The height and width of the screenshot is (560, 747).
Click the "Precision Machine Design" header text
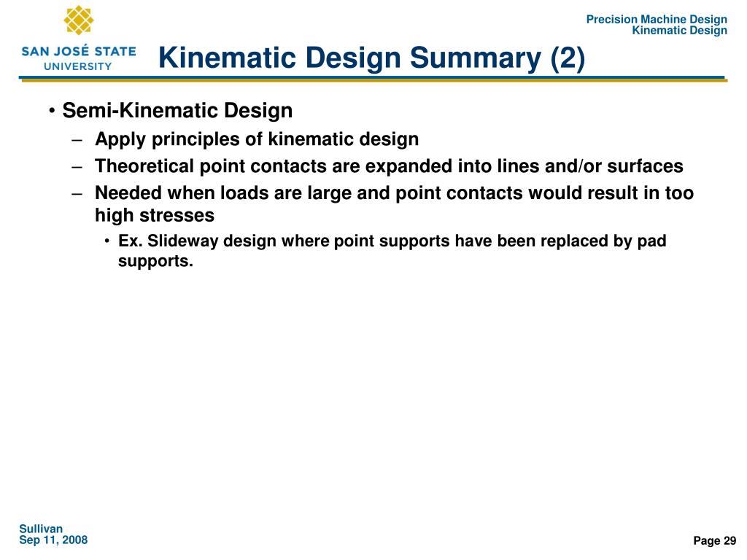(657, 20)
